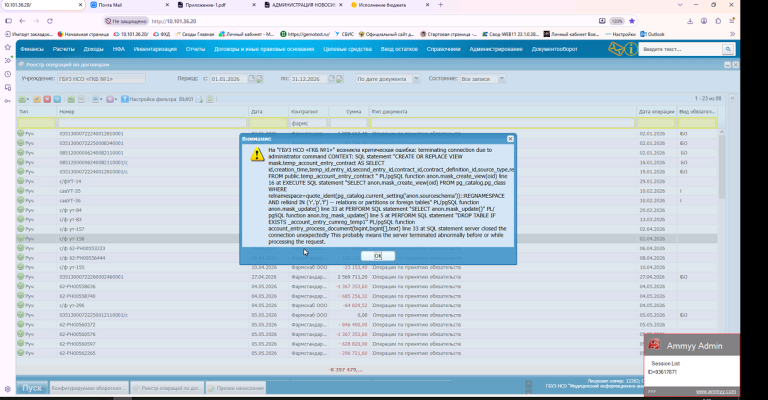Open the ФХД bookmark
Image resolution: width=768 pixels, height=400 pixels.
(x=162, y=34)
